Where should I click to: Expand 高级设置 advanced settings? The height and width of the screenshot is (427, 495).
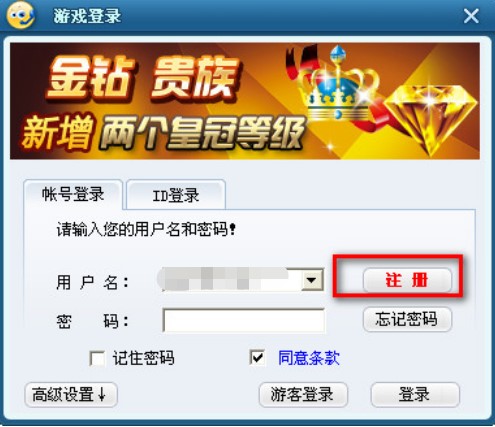(x=71, y=395)
